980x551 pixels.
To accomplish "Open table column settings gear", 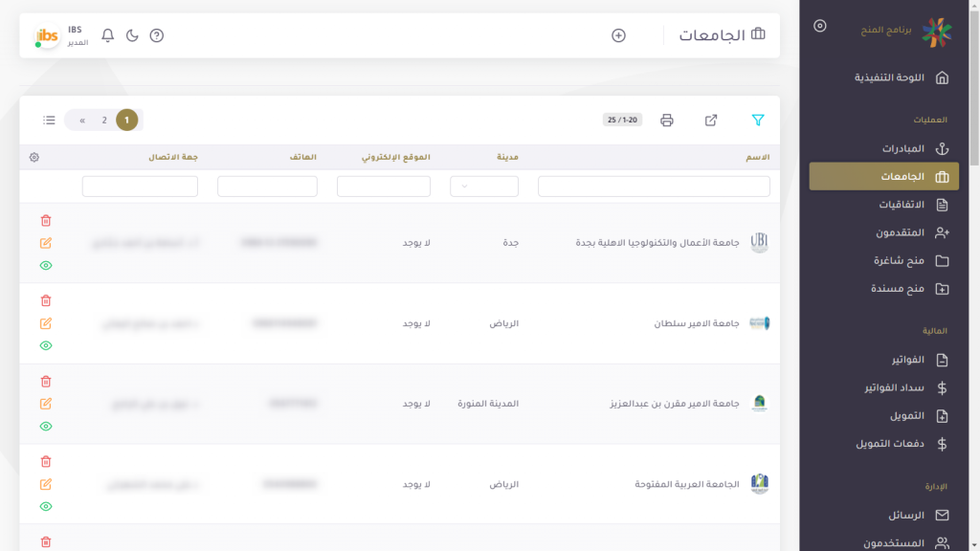I will click(34, 157).
